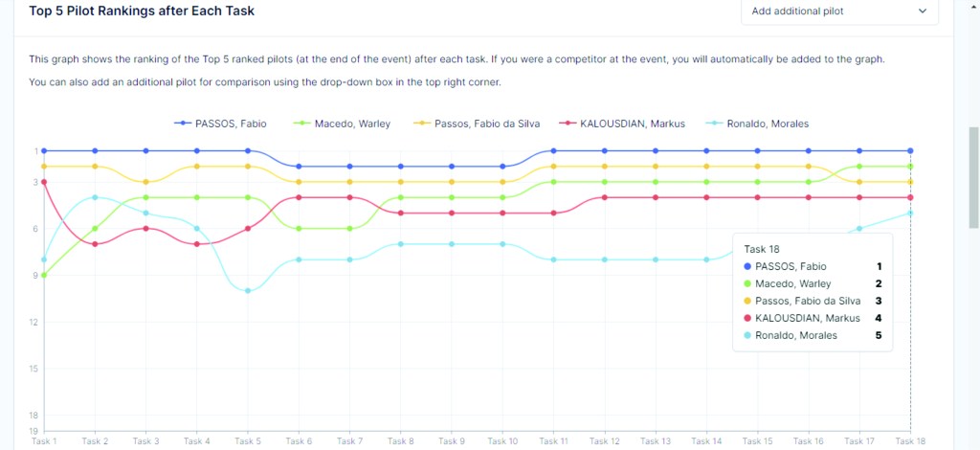
Task: Click Ronaldo, Morales point at Task 18
Action: click(x=910, y=213)
